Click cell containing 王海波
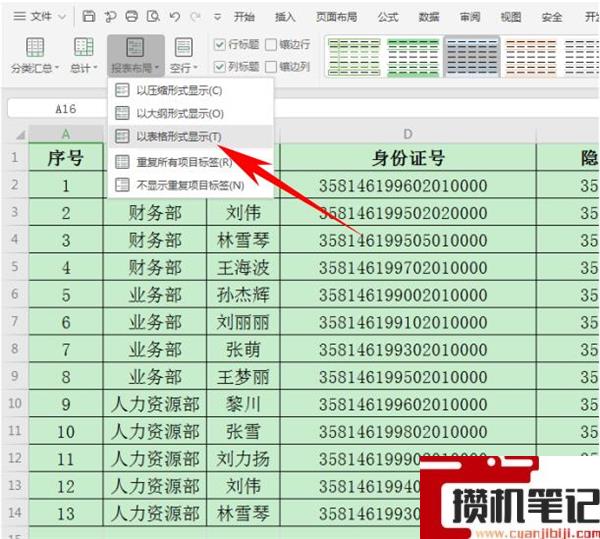 click(243, 267)
